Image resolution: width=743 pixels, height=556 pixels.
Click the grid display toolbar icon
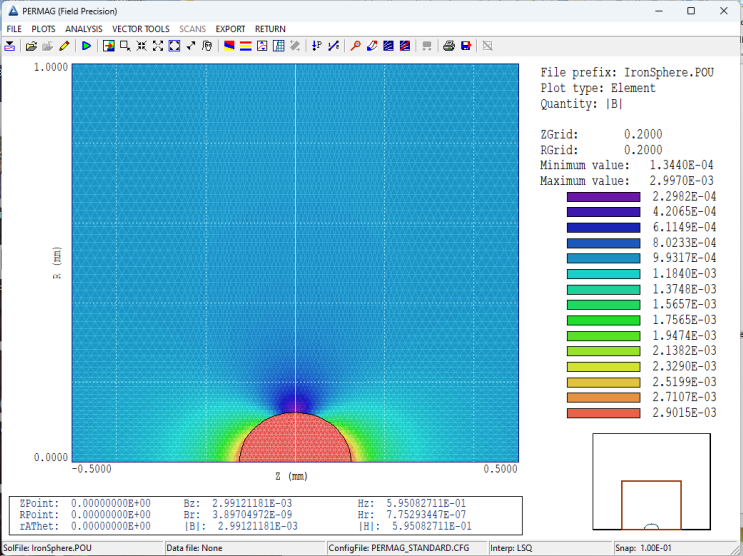tap(279, 46)
